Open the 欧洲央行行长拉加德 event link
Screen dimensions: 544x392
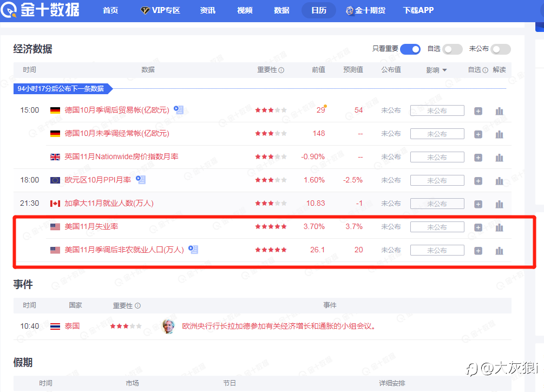[279, 326]
